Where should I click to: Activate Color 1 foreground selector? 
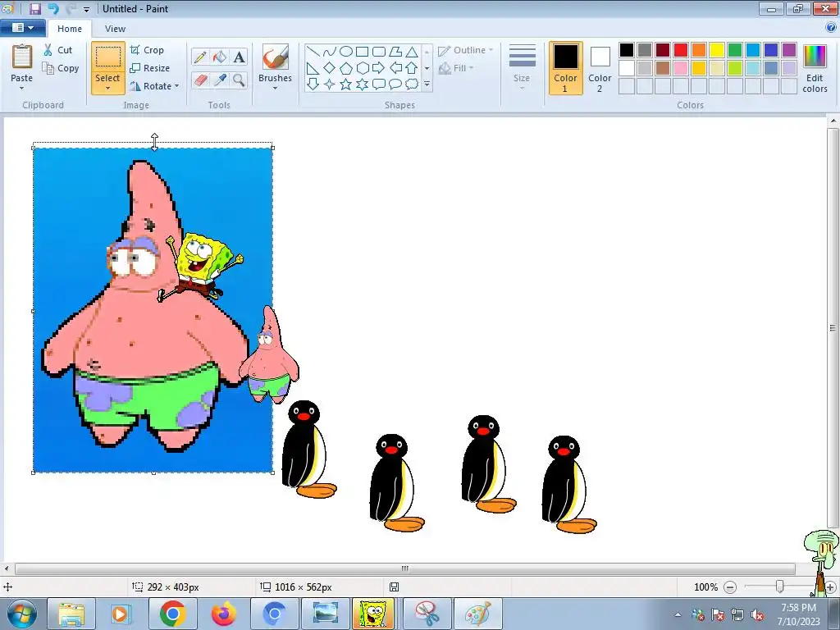566,68
